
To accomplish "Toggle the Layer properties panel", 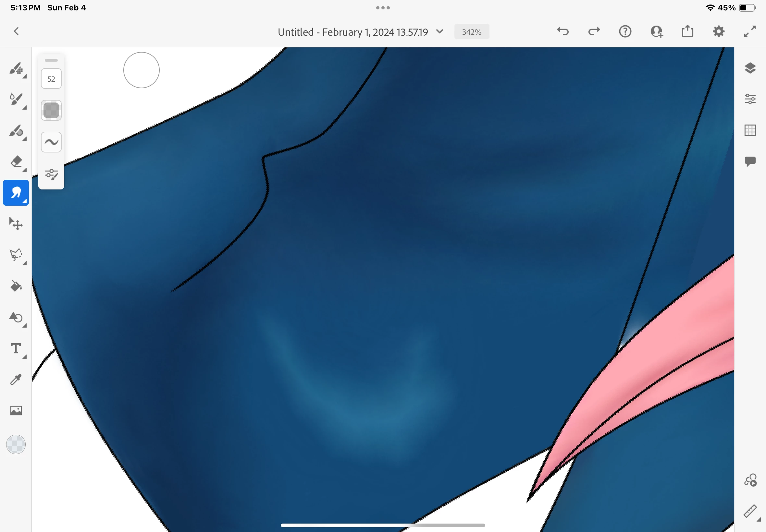I will (x=750, y=99).
